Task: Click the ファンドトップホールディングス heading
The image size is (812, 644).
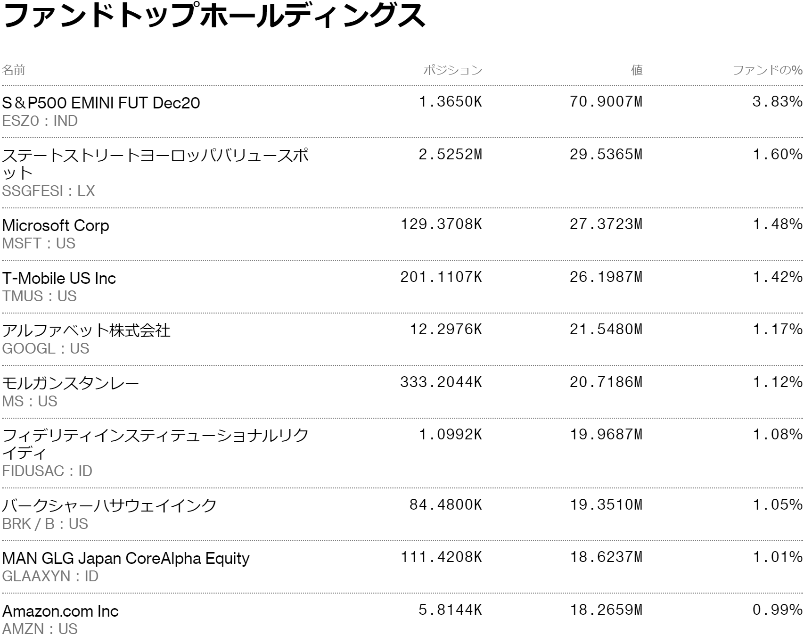Action: [x=214, y=15]
